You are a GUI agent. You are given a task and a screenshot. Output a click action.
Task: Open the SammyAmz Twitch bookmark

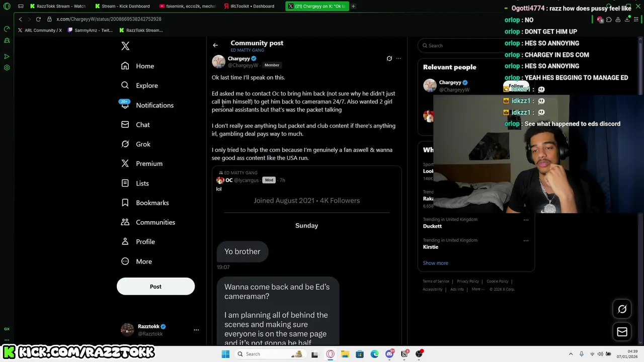91,30
